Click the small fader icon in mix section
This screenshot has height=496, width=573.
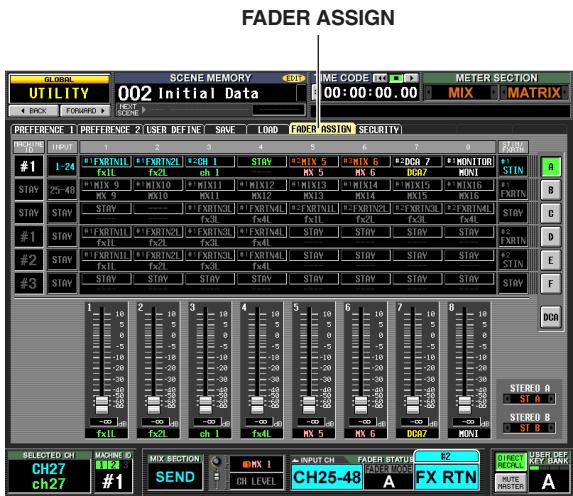tap(216, 478)
